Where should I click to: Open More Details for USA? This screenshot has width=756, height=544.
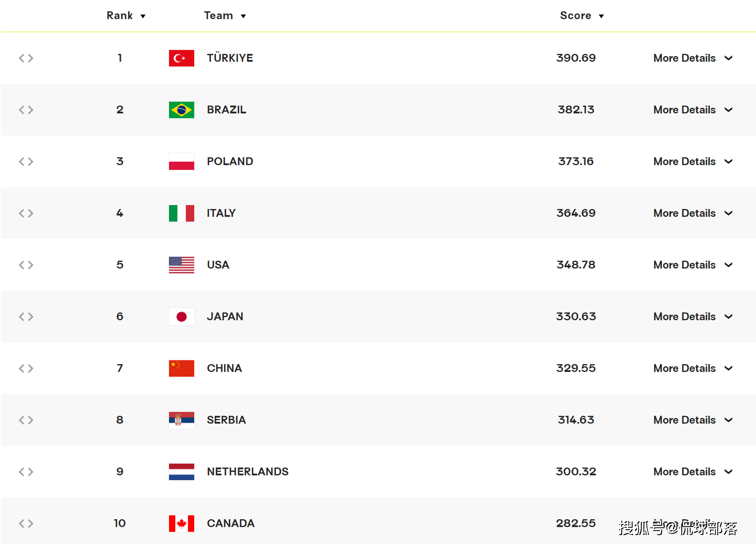(x=693, y=265)
